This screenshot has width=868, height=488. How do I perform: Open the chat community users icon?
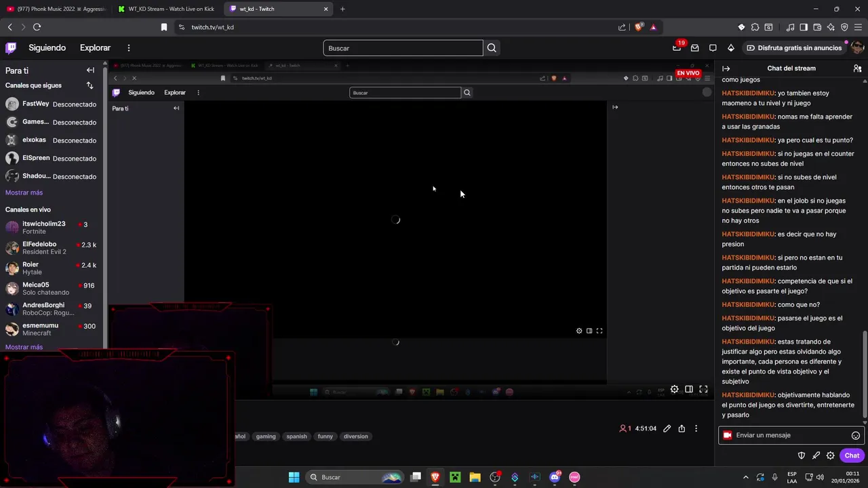pos(857,68)
